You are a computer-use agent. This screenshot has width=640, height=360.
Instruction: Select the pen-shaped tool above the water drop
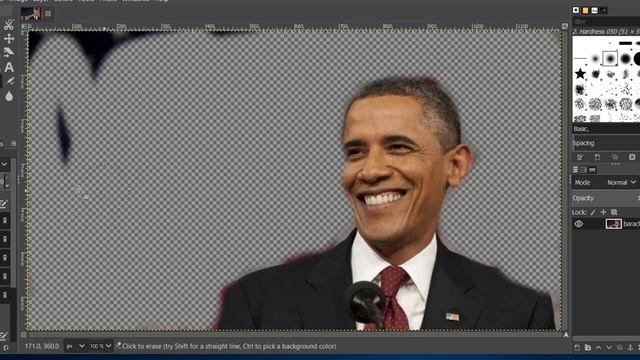coord(9,81)
